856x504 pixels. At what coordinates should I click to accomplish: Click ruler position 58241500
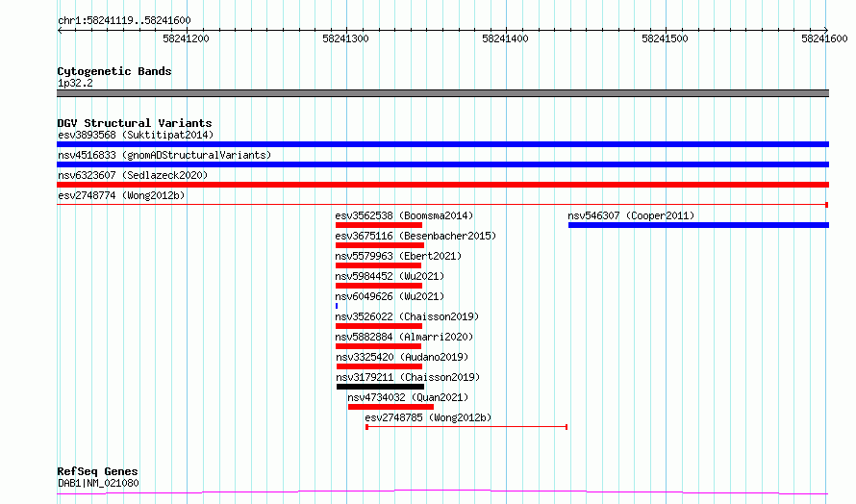click(665, 38)
